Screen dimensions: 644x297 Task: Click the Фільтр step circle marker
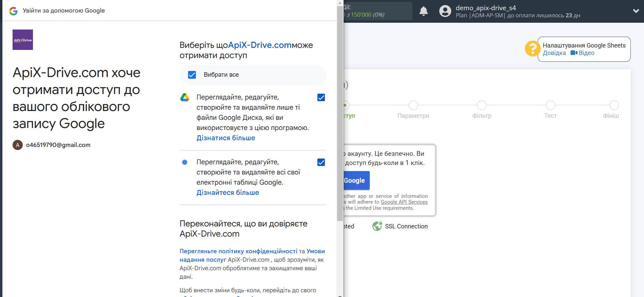coord(482,105)
